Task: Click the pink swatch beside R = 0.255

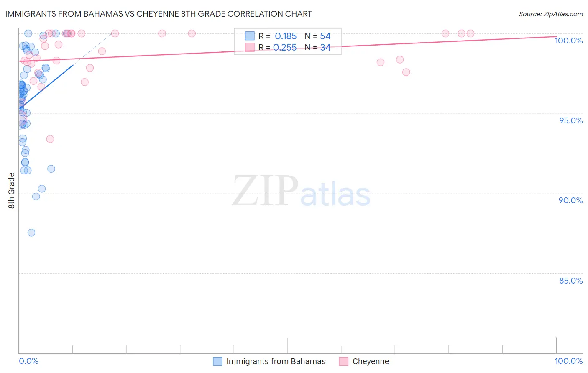Action: coord(250,47)
